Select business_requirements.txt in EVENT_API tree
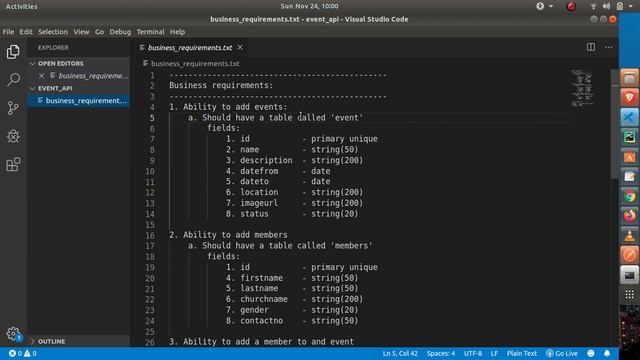 coord(79,100)
